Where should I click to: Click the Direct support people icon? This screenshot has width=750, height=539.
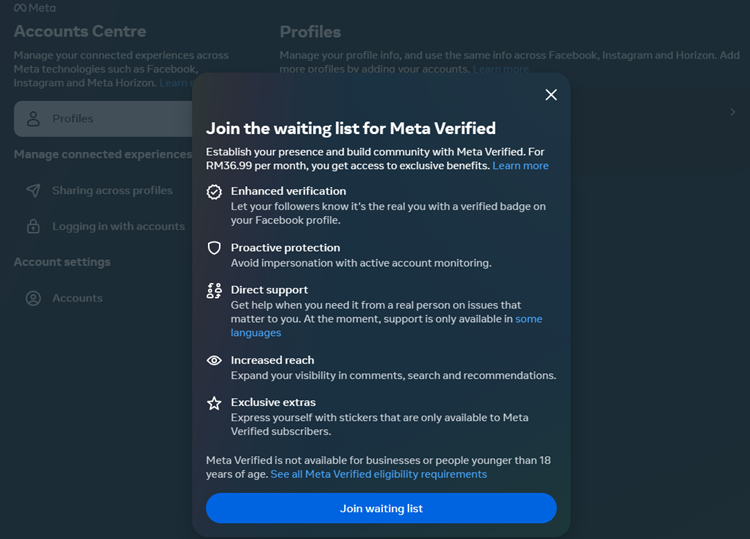[214, 290]
